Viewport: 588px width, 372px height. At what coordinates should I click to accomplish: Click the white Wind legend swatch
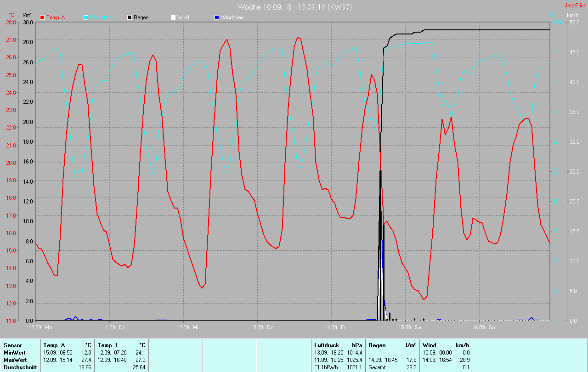tap(173, 17)
